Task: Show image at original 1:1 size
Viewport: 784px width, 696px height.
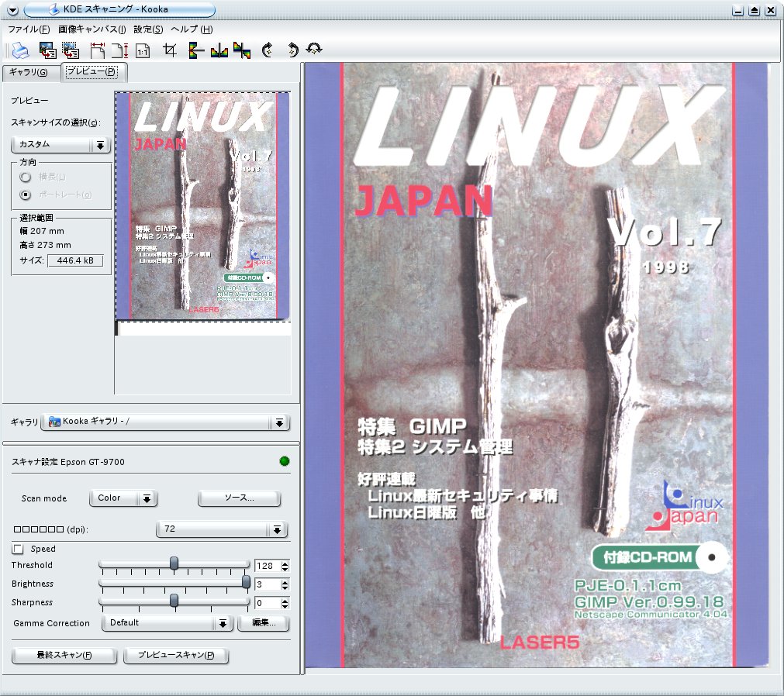Action: point(143,50)
